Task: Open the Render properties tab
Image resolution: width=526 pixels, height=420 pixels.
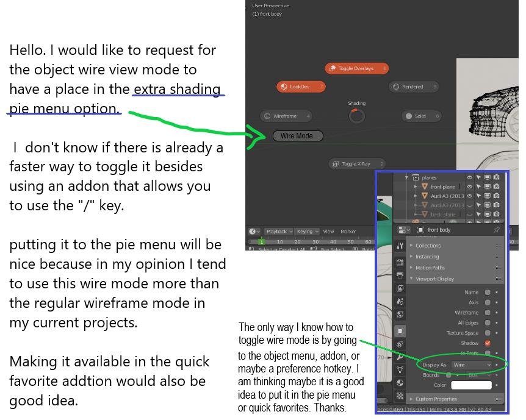Action: (400, 262)
